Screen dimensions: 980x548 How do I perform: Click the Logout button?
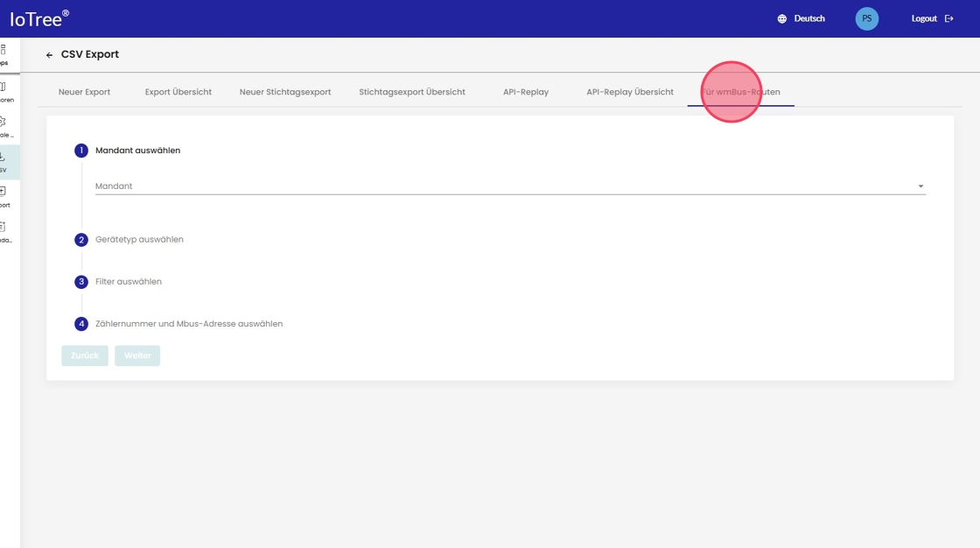[932, 18]
